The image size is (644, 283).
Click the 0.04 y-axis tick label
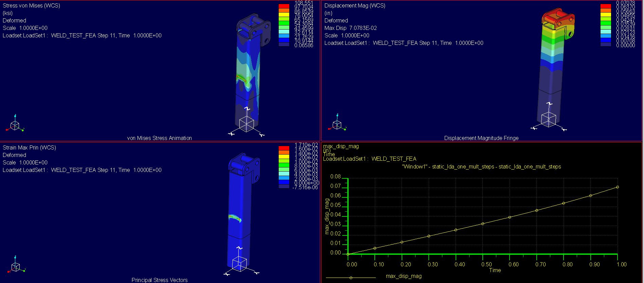tap(335, 215)
